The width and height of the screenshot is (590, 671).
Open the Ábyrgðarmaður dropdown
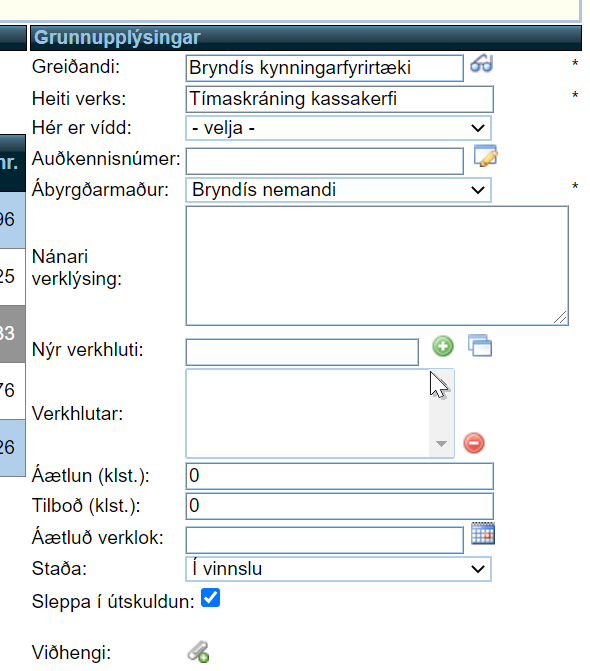point(338,190)
